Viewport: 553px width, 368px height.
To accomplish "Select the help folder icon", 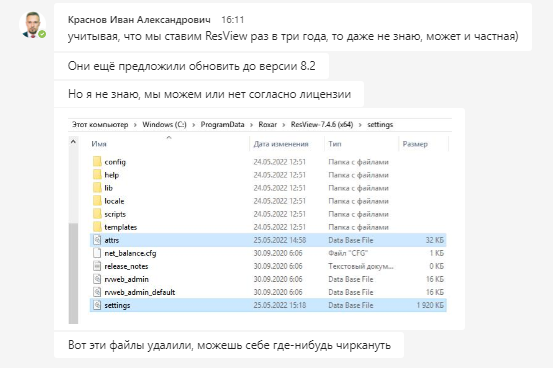I will coord(97,175).
